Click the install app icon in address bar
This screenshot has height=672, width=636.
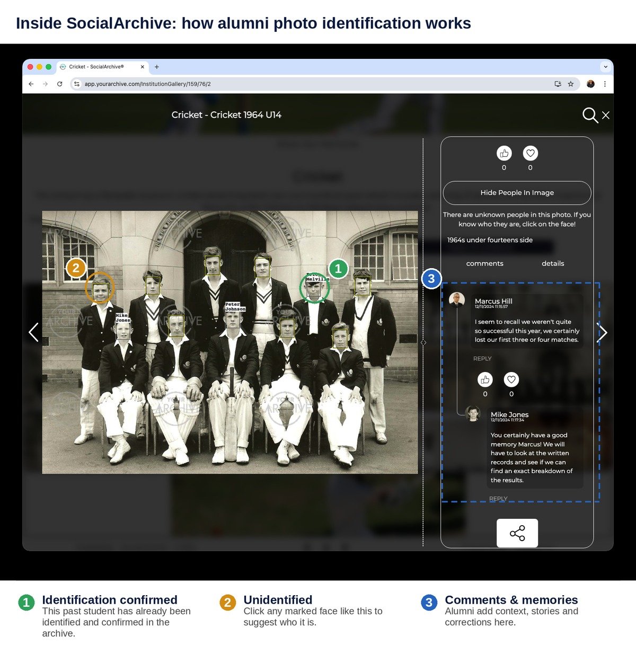[558, 84]
